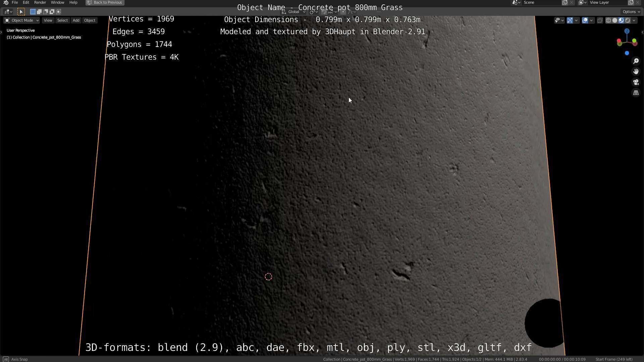Switch orthographic/perspective grid icon
The height and width of the screenshot is (362, 644).
tap(636, 93)
